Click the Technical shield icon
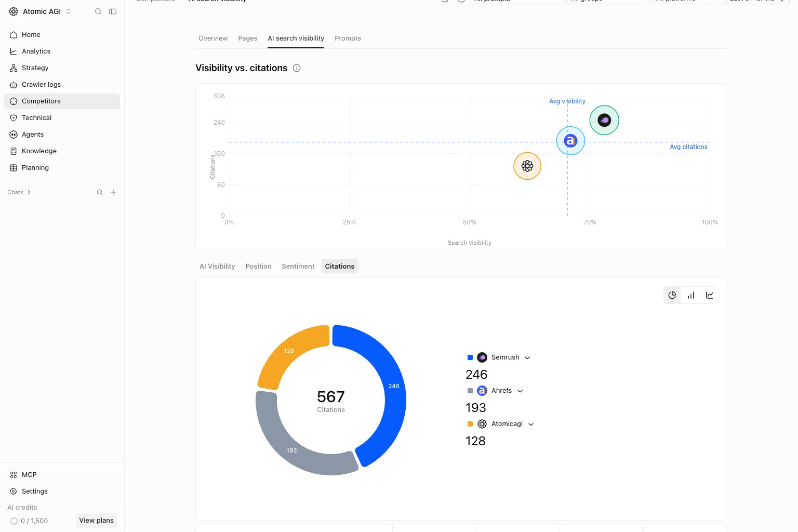Viewport: 798px width, 532px height. click(14, 118)
